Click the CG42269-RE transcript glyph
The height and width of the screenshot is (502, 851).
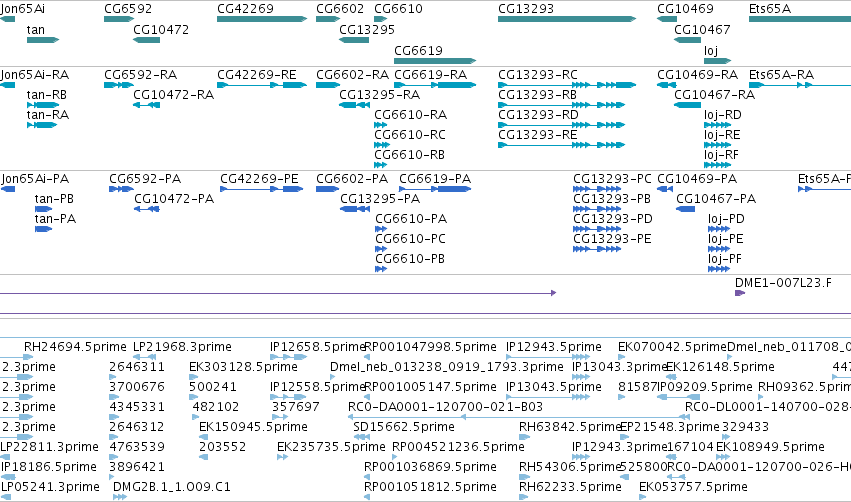262,85
